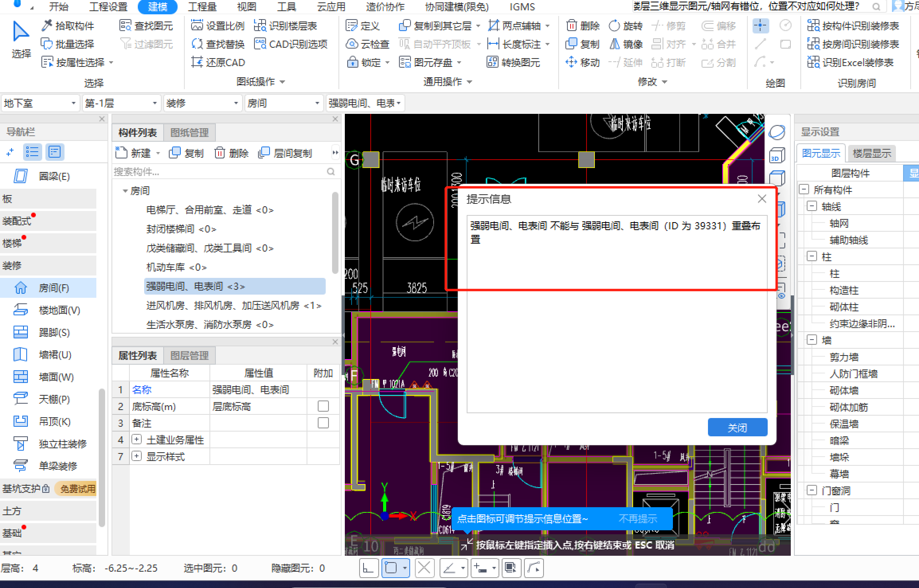Open CAD识别选项 settings
This screenshot has height=588, width=919.
click(291, 44)
